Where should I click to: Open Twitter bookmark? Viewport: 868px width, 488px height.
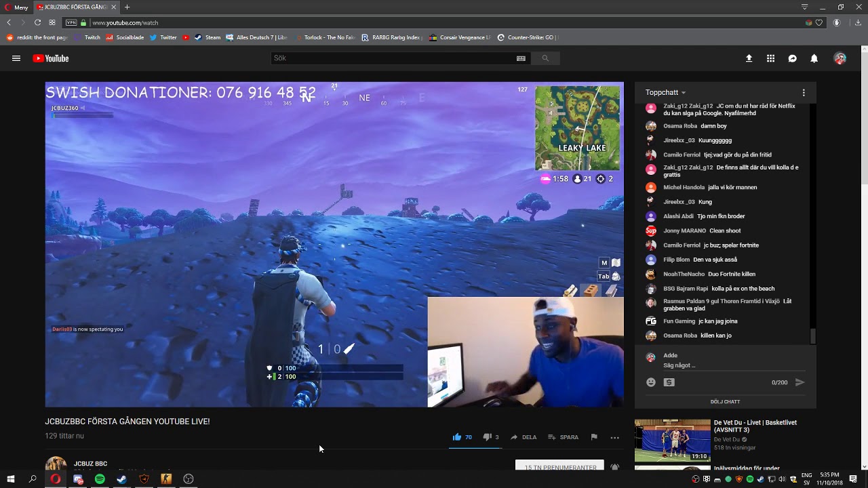pos(163,38)
